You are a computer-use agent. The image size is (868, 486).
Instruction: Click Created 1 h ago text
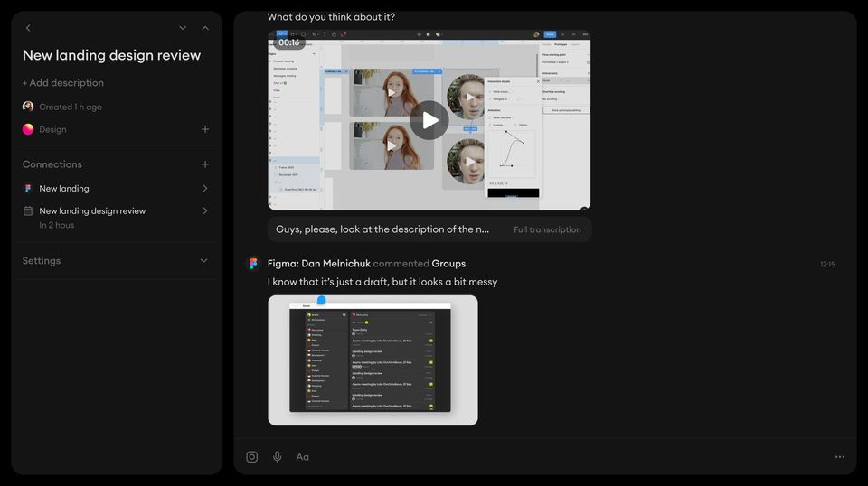[x=71, y=107]
